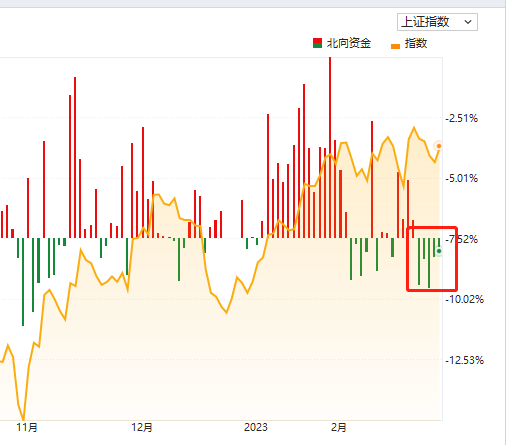Click the longest green bar inside red highlight box

pyautogui.click(x=429, y=263)
